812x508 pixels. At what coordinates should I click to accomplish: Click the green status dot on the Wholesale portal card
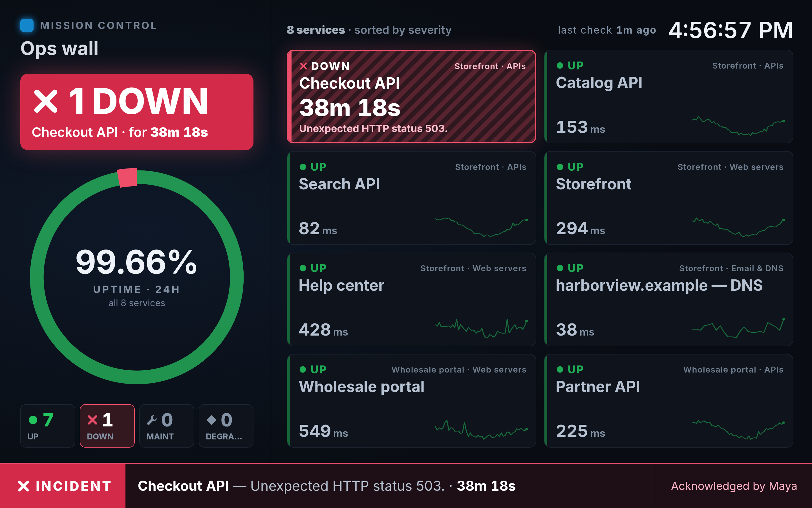click(303, 370)
